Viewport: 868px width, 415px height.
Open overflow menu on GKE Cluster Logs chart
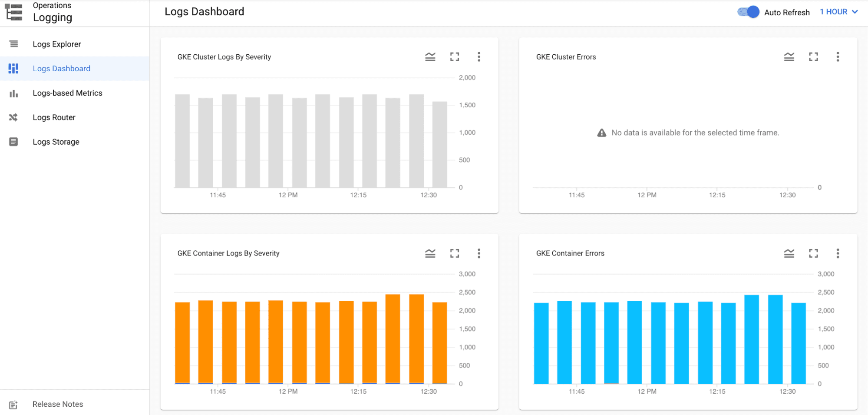(x=479, y=56)
